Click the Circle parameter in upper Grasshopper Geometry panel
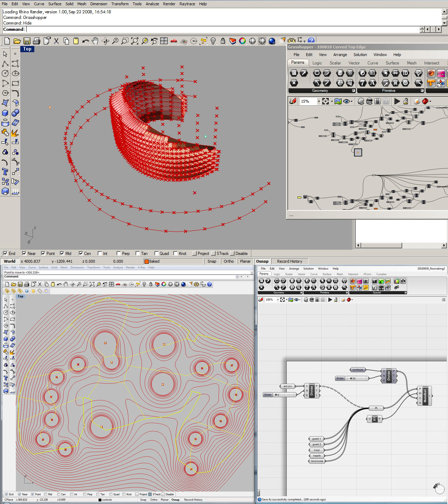448x504 pixels. [317, 73]
